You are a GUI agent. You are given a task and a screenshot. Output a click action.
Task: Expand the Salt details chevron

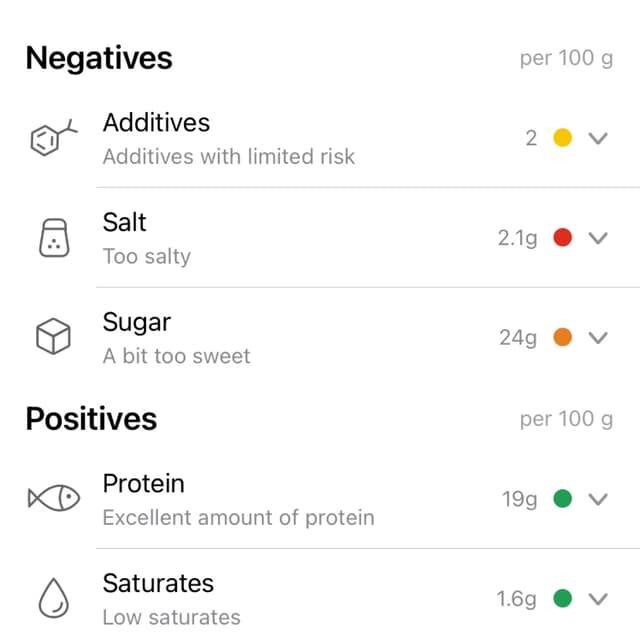point(598,238)
